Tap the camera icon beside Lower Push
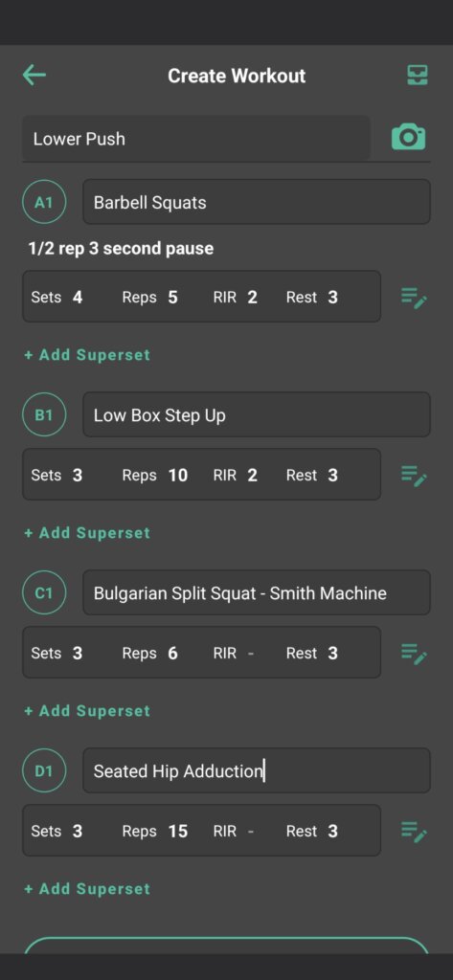453x980 pixels. pyautogui.click(x=409, y=137)
